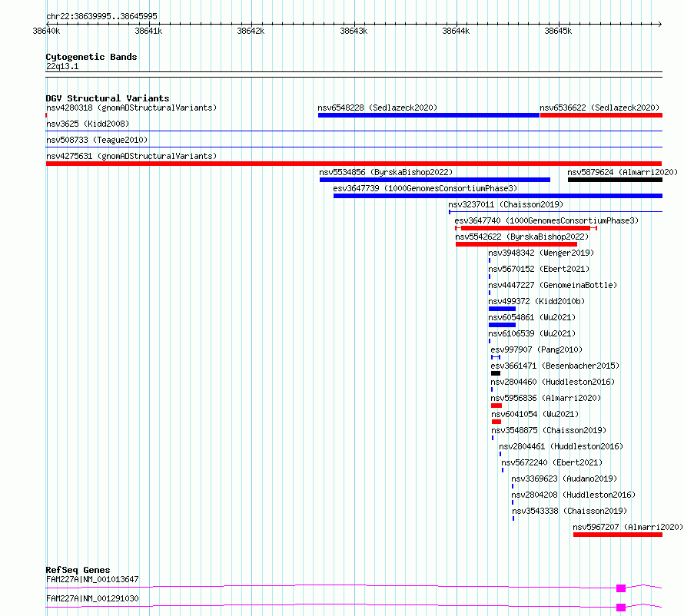Screen dimensions: 684x616
Task: Open the nsv3369623 (Audano2019) label
Action: pyautogui.click(x=564, y=479)
